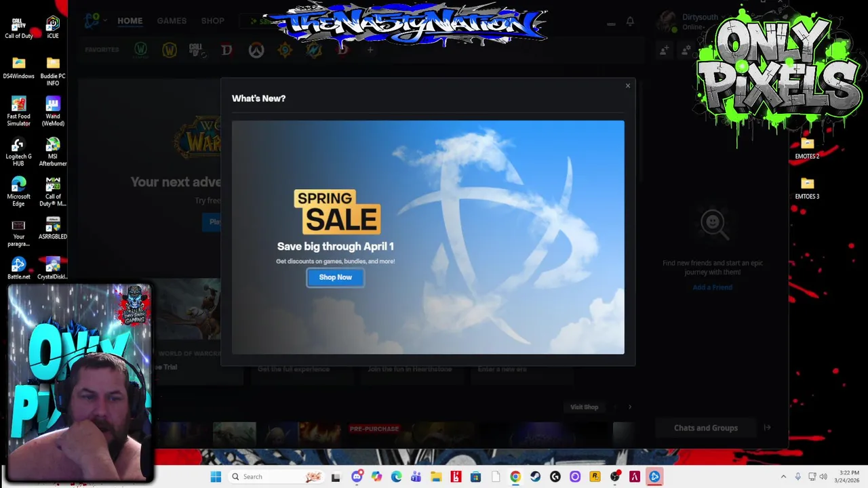Open the taskbar volume control
The height and width of the screenshot is (488, 868).
[x=823, y=476]
